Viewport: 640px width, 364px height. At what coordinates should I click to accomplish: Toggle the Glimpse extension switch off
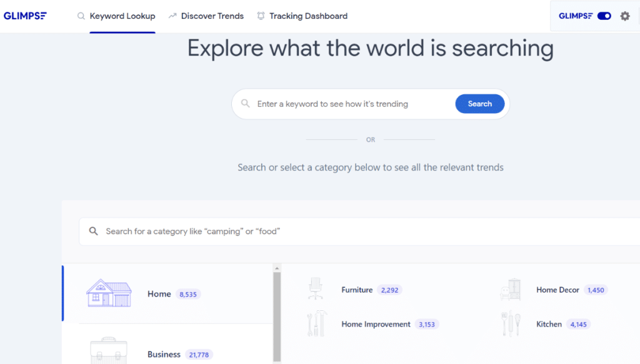coord(603,16)
